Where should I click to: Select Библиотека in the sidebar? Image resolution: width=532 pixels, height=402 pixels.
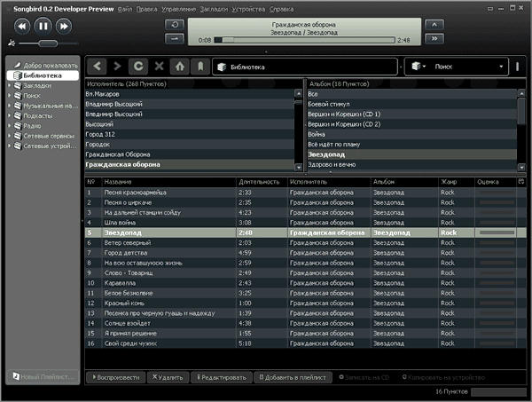[43, 75]
